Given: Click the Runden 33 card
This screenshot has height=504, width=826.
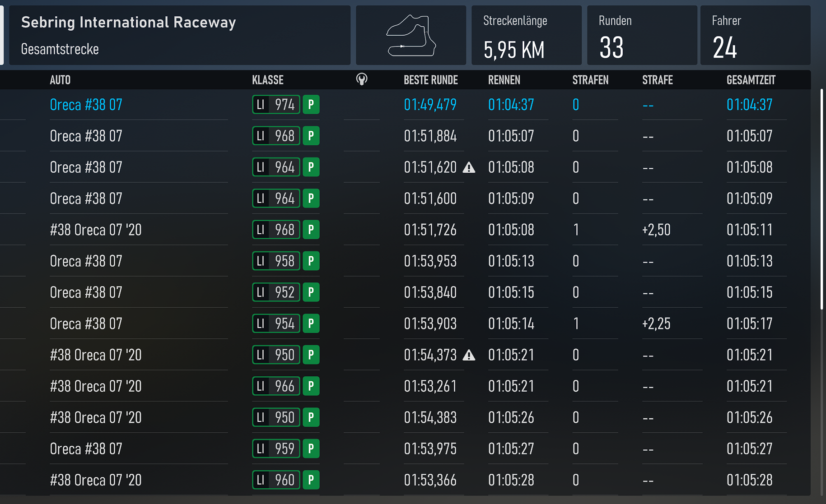Looking at the screenshot, I should click(642, 35).
